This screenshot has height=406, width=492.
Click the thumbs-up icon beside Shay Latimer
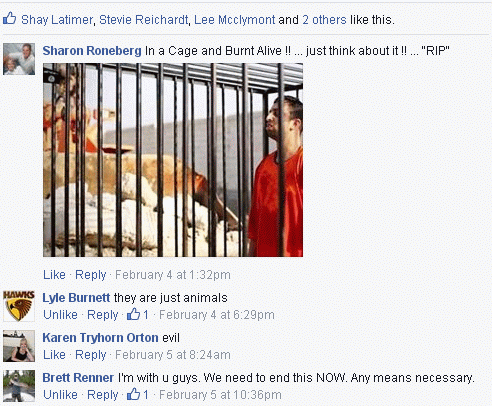(10, 19)
